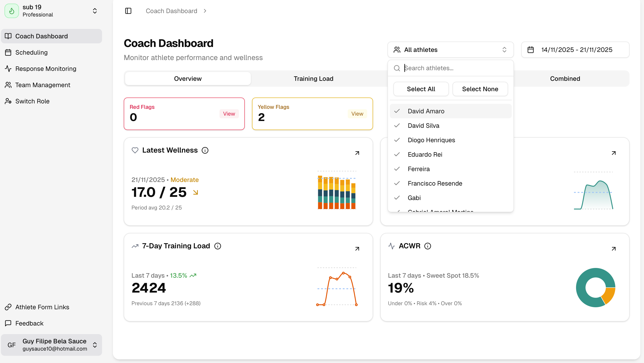View the Yellow Flags details
The image size is (644, 363).
pos(357,114)
